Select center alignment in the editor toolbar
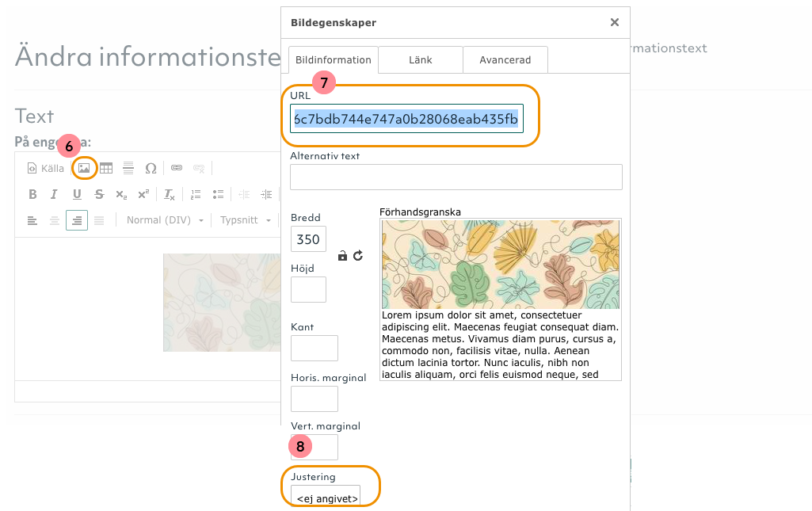812x511 pixels. (x=54, y=220)
